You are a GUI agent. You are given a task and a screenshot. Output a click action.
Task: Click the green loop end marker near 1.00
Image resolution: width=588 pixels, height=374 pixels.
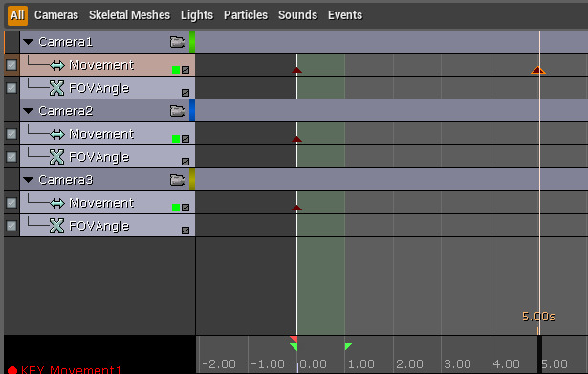348,346
